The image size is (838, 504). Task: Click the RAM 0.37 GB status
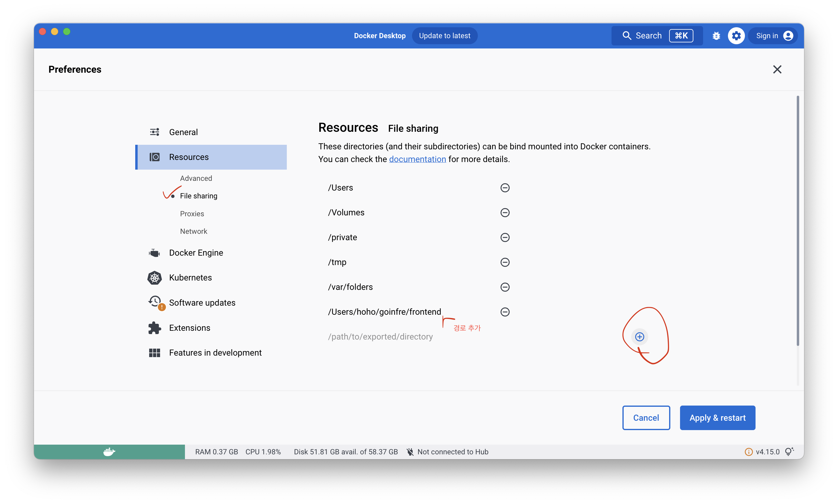point(216,452)
